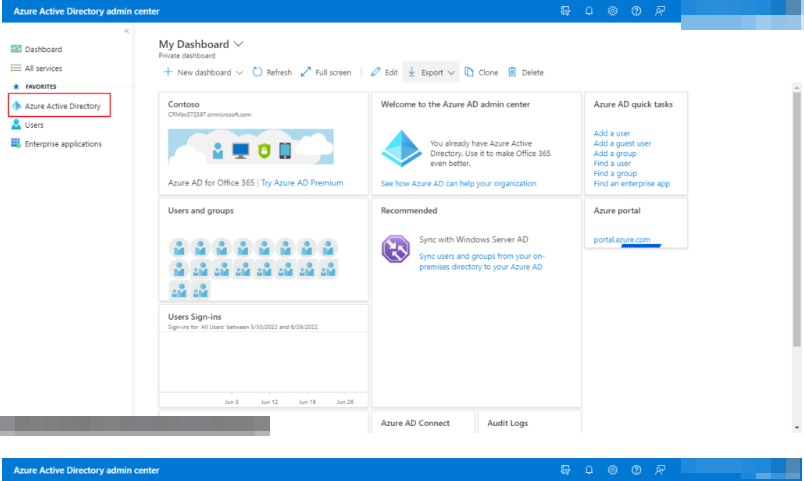The width and height of the screenshot is (804, 481).
Task: Refresh the dashboard
Action: [x=272, y=72]
